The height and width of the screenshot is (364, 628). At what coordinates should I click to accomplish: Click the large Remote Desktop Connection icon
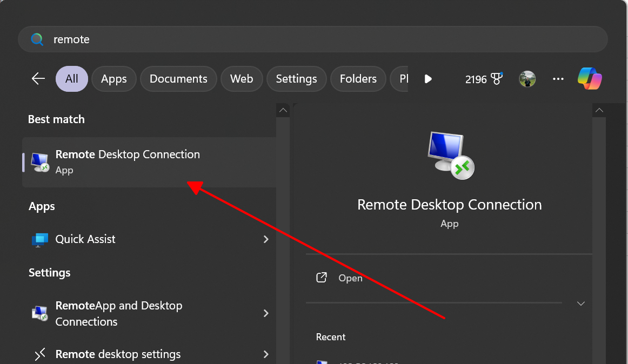click(x=450, y=156)
